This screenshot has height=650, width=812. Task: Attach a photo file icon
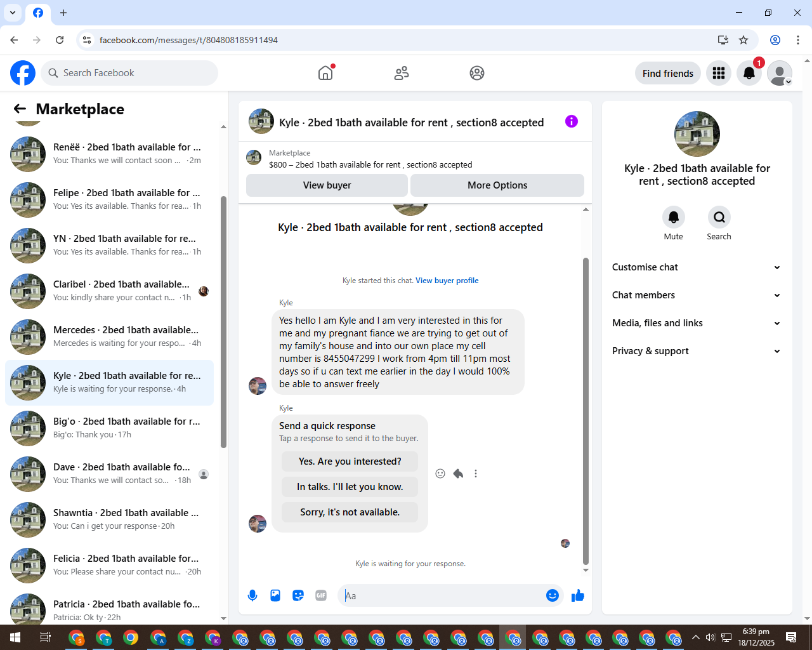coord(275,595)
